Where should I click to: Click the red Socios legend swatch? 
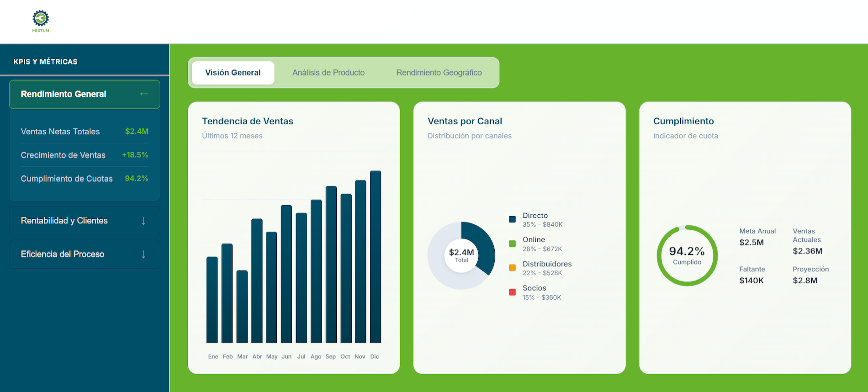coord(512,292)
